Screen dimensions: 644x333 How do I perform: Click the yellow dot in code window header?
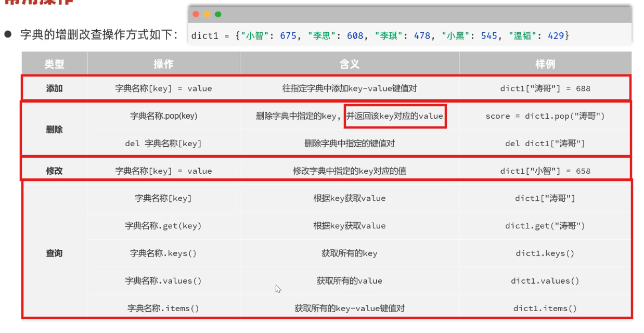(x=207, y=14)
